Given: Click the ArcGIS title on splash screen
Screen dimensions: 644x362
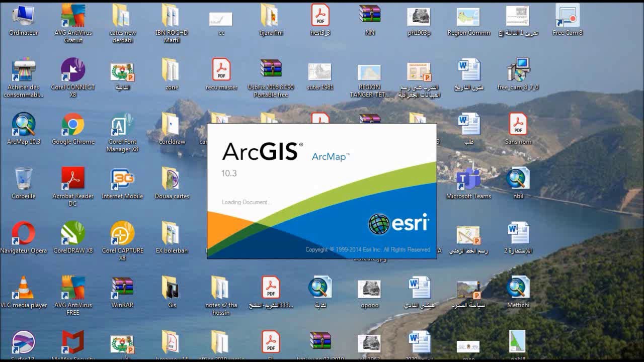Looking at the screenshot, I should tap(263, 151).
